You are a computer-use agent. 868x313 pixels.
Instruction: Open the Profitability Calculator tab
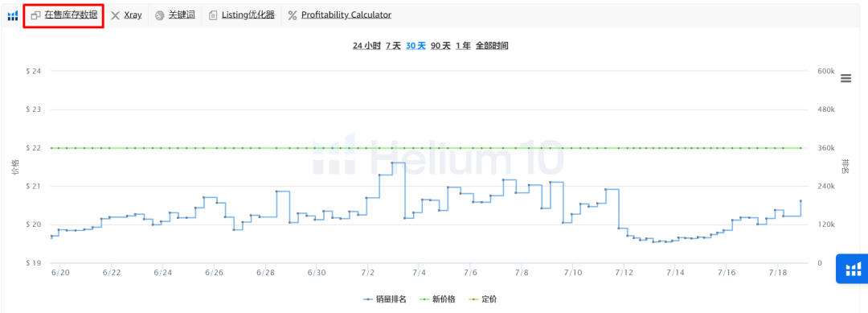click(x=346, y=15)
